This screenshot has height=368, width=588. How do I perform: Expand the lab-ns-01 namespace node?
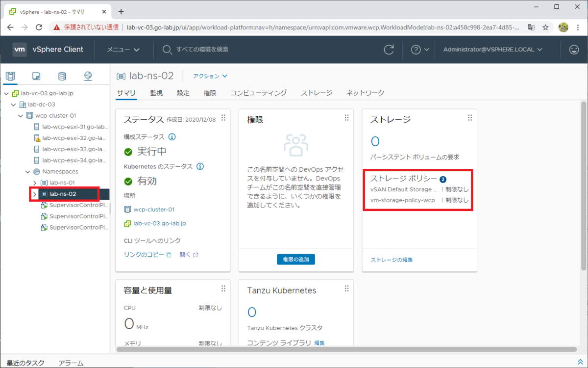coord(35,183)
